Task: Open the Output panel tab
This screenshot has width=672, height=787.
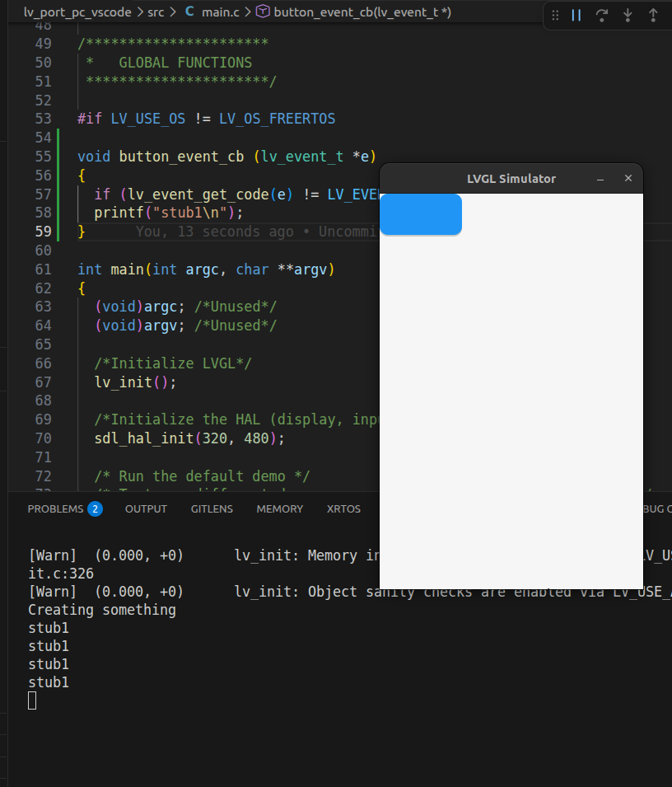Action: [146, 508]
